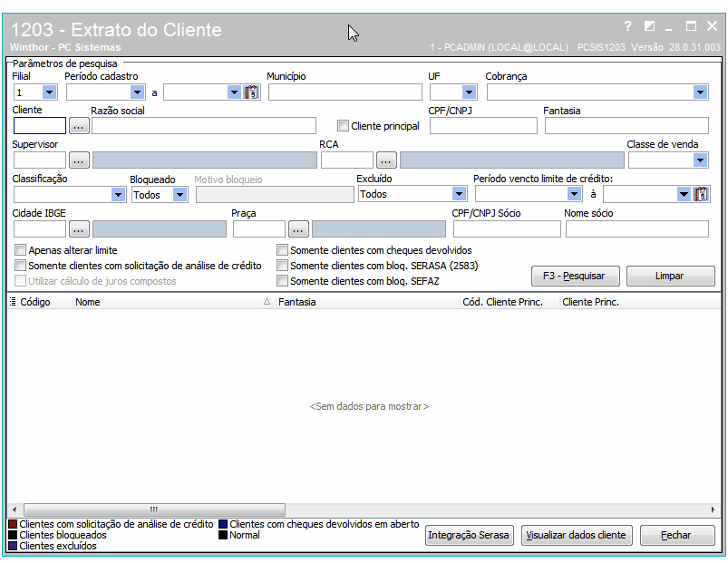
Task: Click purple Clientes excluídos swatch
Action: (x=13, y=546)
